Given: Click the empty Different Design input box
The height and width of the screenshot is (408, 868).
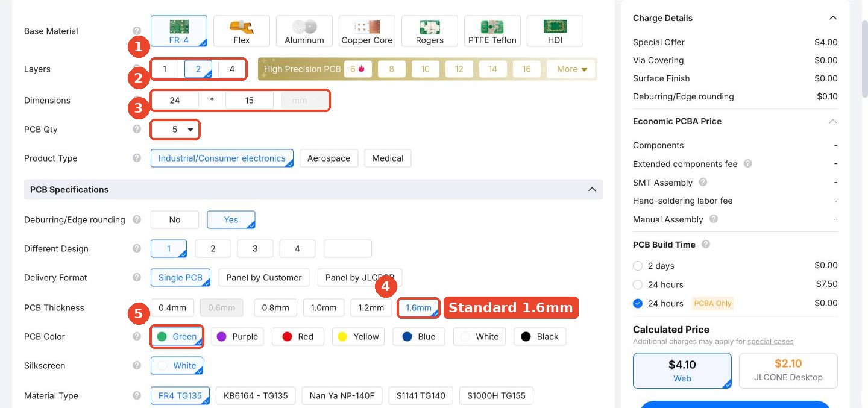Looking at the screenshot, I should (x=348, y=249).
